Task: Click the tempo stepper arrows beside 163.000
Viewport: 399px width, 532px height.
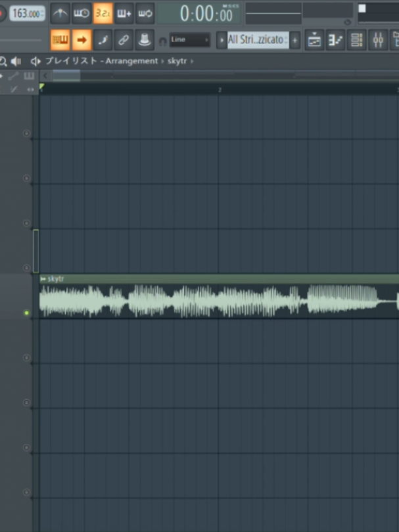Action: [42, 14]
